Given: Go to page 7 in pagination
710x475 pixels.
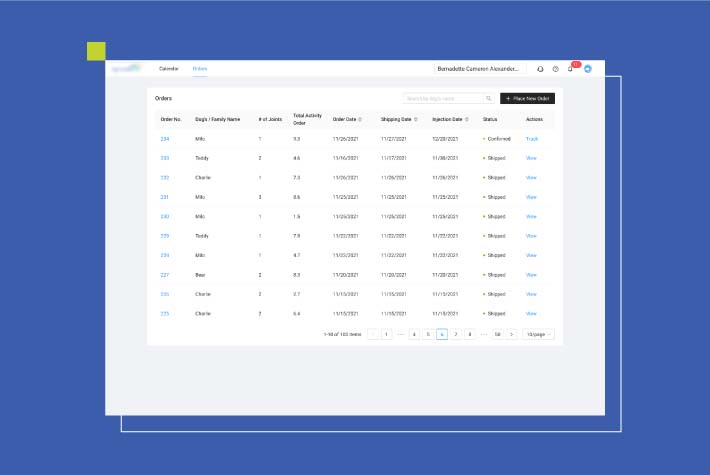Looking at the screenshot, I should [x=456, y=334].
